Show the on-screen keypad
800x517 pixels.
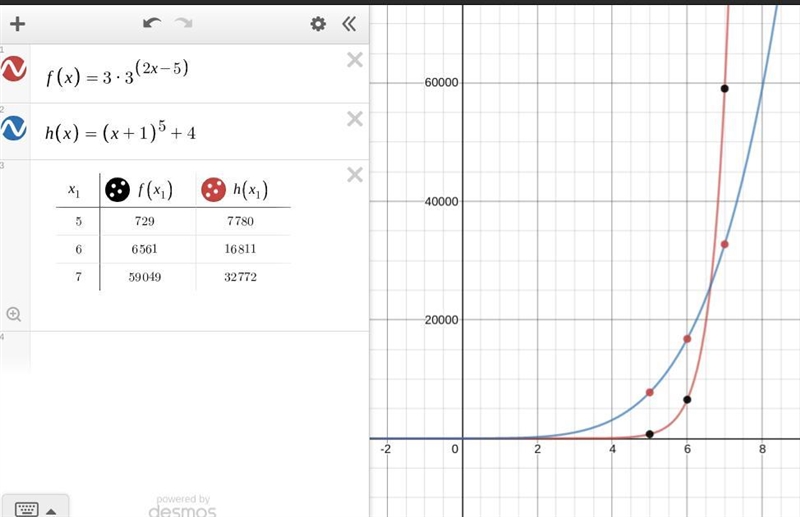[x=35, y=508]
